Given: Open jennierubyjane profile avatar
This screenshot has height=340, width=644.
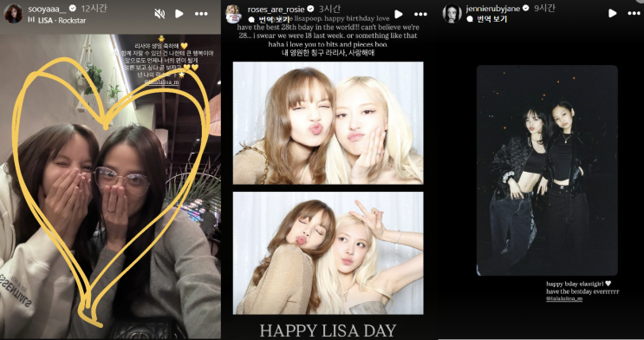Looking at the screenshot, I should (452, 14).
